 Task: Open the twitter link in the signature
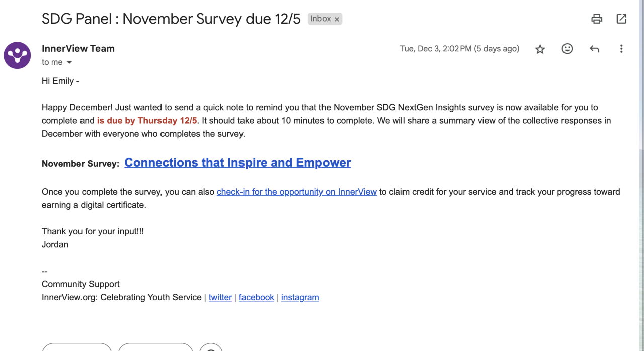click(220, 297)
